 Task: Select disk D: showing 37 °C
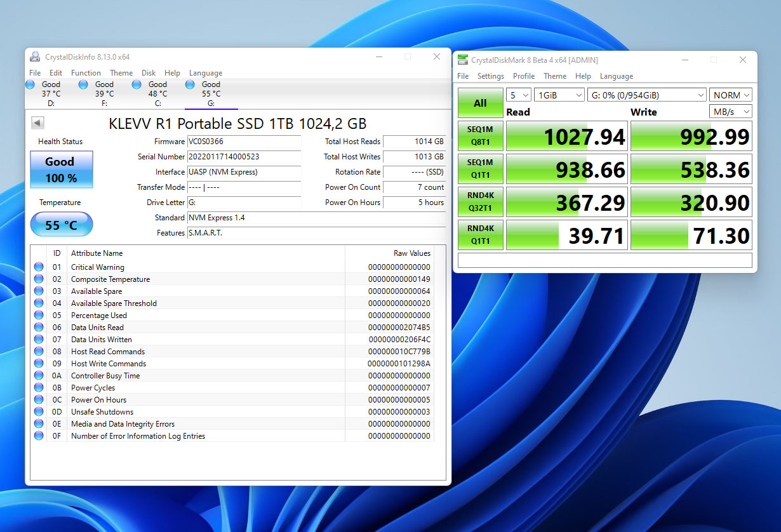[x=51, y=93]
